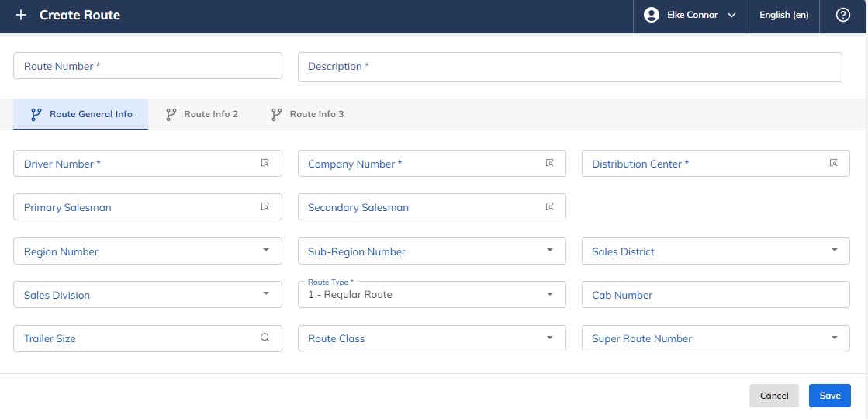The image size is (868, 419).
Task: Open the Route Type dropdown
Action: click(x=432, y=294)
